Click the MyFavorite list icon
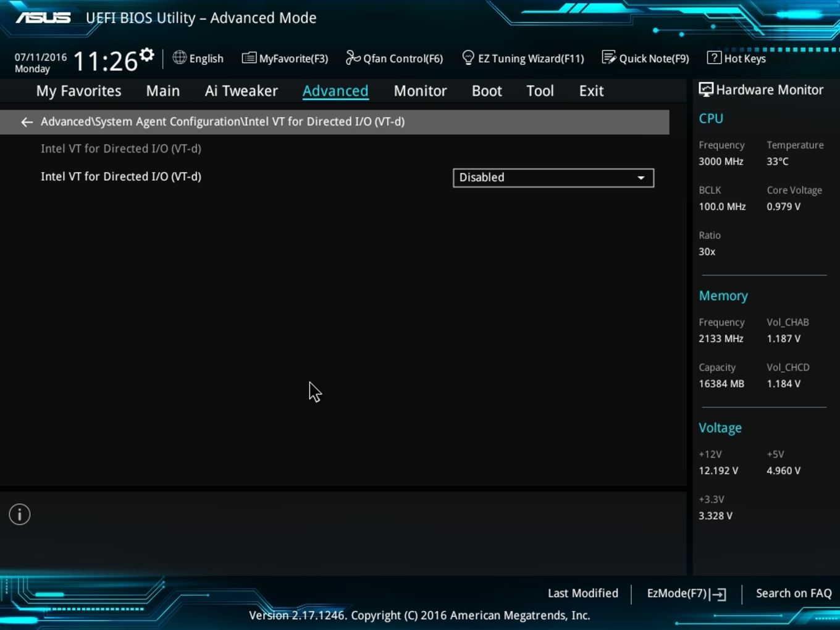The image size is (840, 630). tap(249, 58)
